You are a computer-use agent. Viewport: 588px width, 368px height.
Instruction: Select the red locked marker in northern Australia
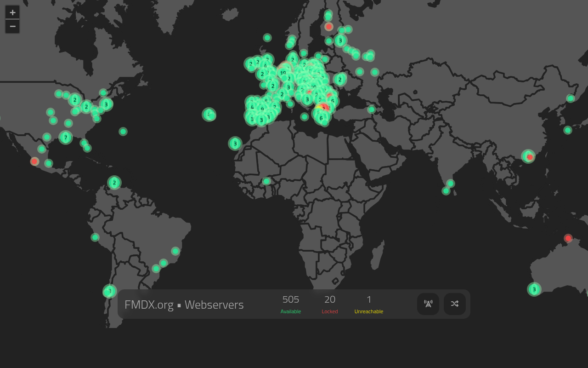click(568, 238)
